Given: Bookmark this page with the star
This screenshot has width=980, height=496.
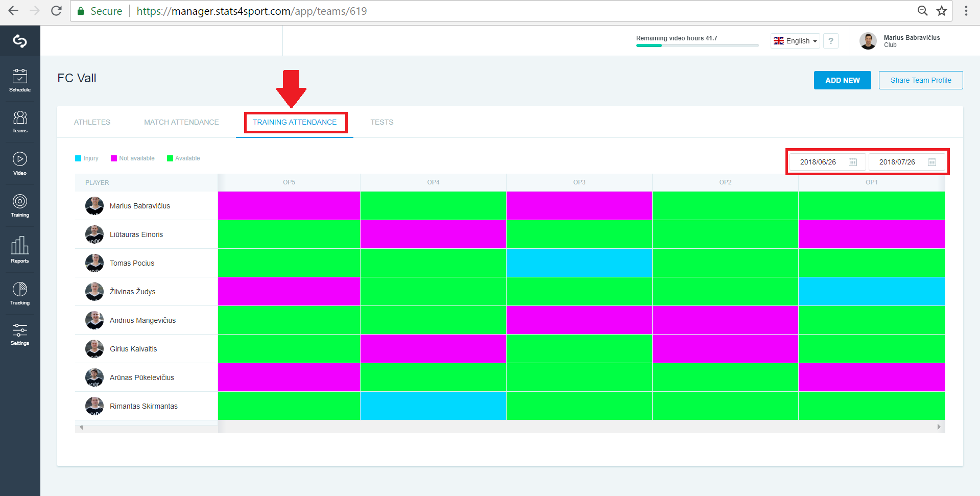Looking at the screenshot, I should (x=942, y=11).
